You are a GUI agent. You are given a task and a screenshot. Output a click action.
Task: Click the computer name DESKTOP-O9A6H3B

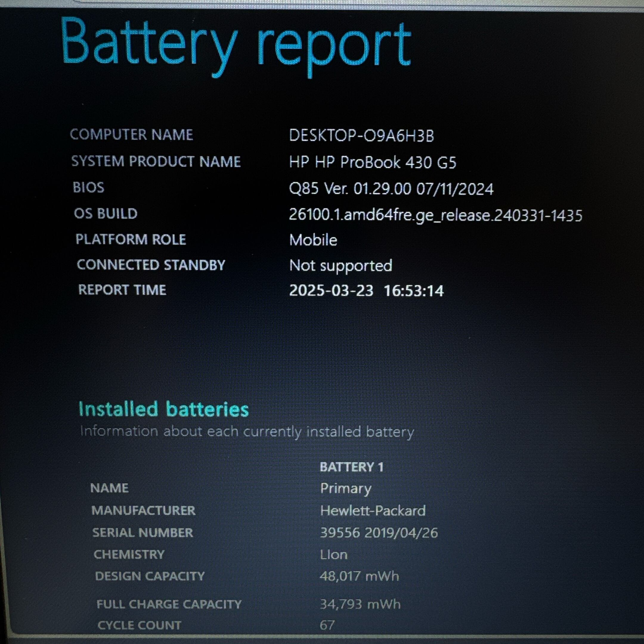(361, 136)
